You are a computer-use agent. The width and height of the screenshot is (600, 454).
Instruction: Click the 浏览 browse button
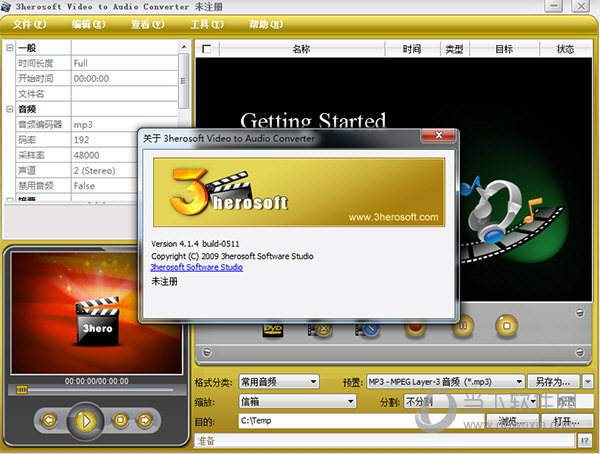512,421
